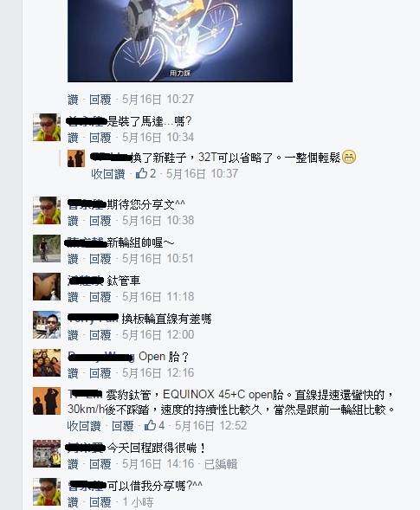Click silhouette avatar beside 雲豹鈦管 comment
Viewport: 420px width, 510px height.
pos(47,401)
